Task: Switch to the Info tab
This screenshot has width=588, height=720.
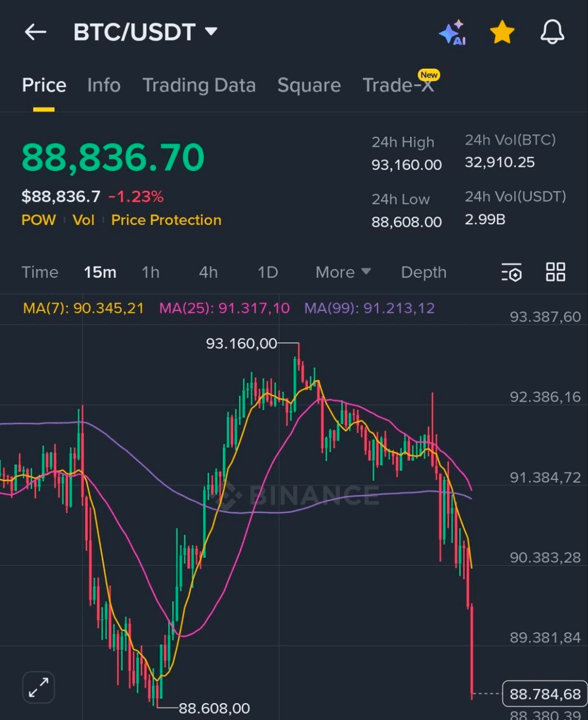Action: click(104, 85)
